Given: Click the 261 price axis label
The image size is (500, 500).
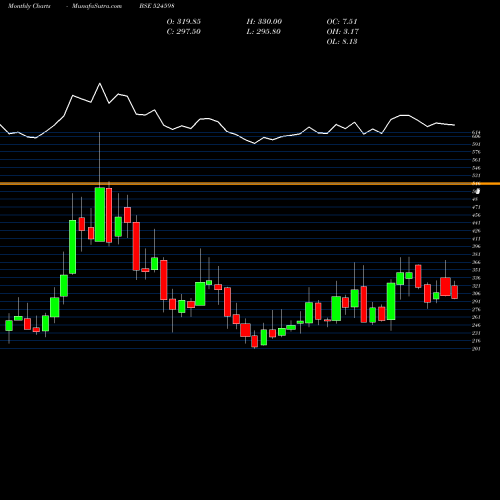Looking at the screenshot, I should click(x=476, y=318).
